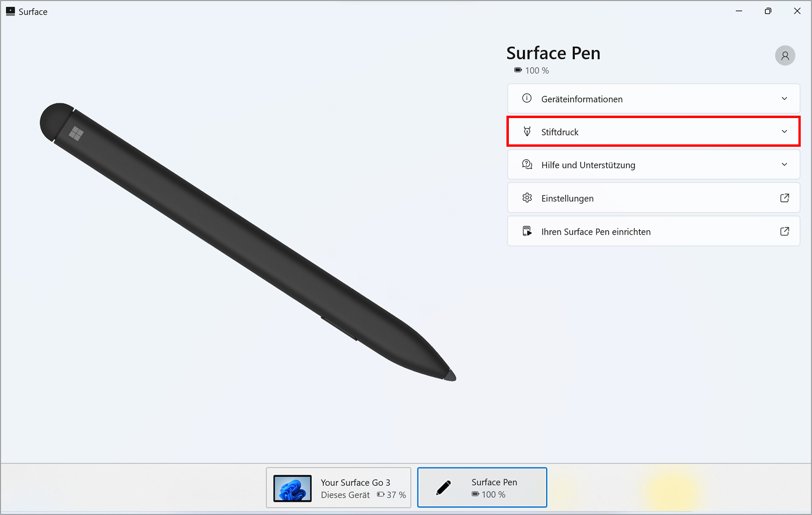Select the Surface Pen device tab

click(482, 488)
